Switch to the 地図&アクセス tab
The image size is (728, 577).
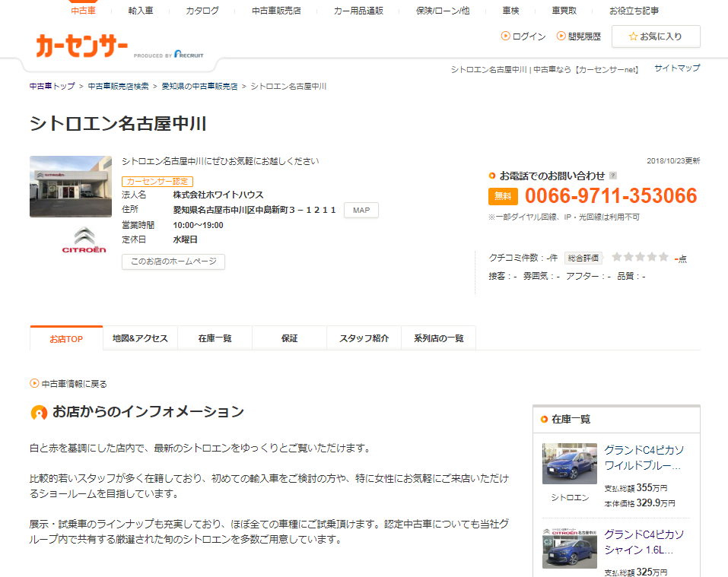pyautogui.click(x=140, y=338)
